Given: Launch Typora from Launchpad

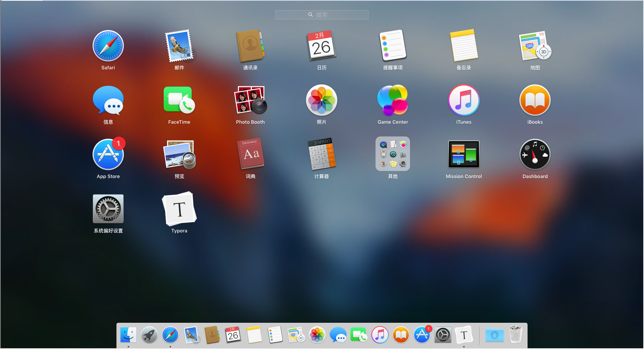Looking at the screenshot, I should pos(179,209).
